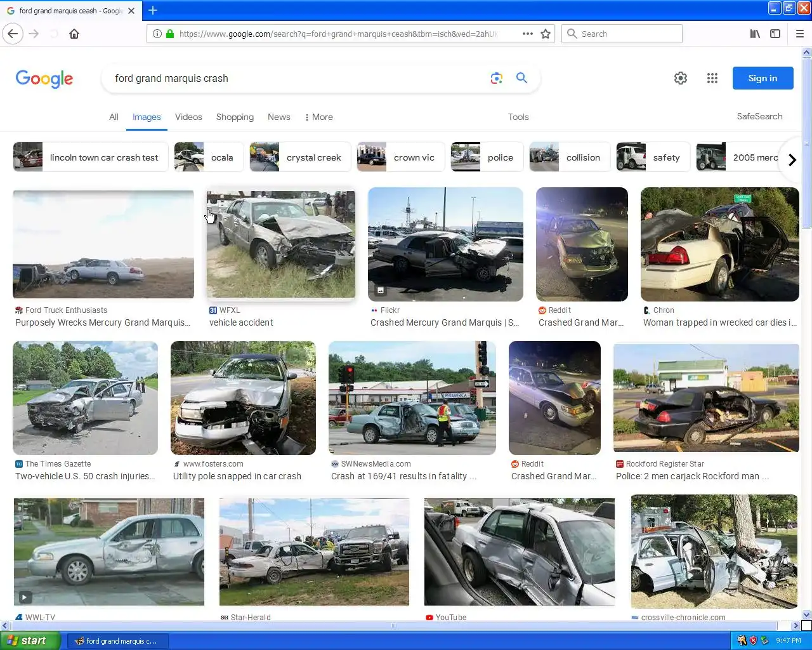This screenshot has width=812, height=650.
Task: Open page actions three-dot menu in address bar
Action: pyautogui.click(x=528, y=34)
